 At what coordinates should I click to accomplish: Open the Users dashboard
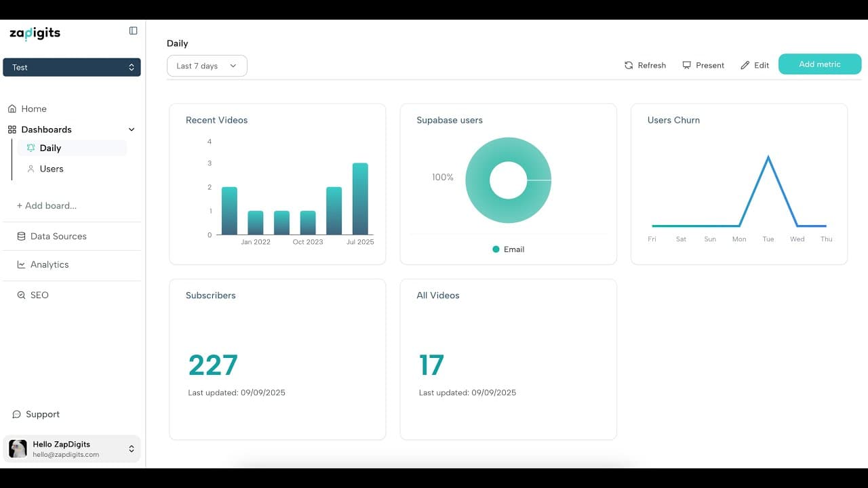(x=52, y=169)
